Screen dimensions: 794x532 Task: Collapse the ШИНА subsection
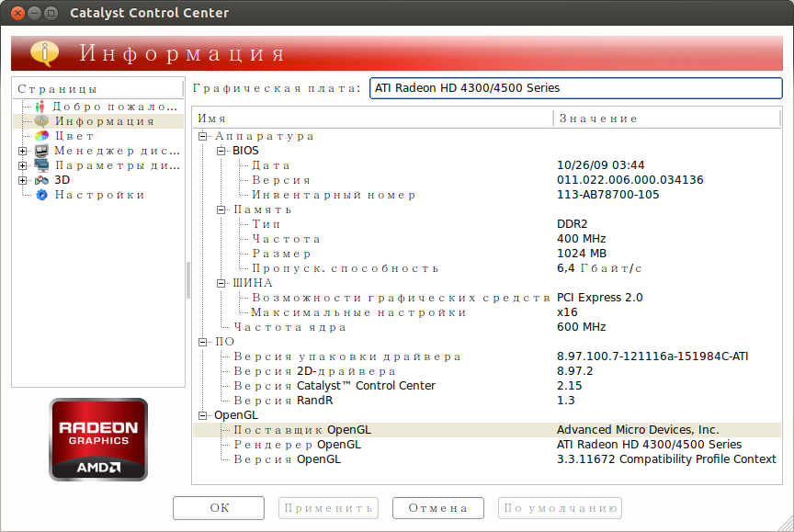click(x=221, y=283)
